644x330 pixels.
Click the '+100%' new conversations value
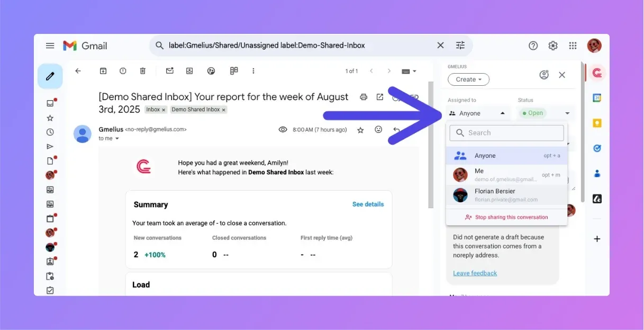click(155, 255)
